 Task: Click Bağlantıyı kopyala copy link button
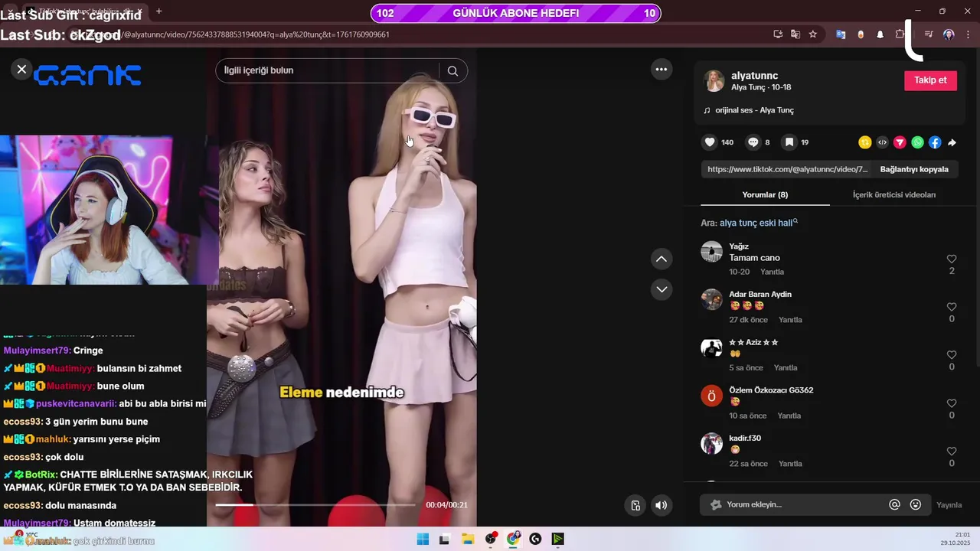[914, 169]
